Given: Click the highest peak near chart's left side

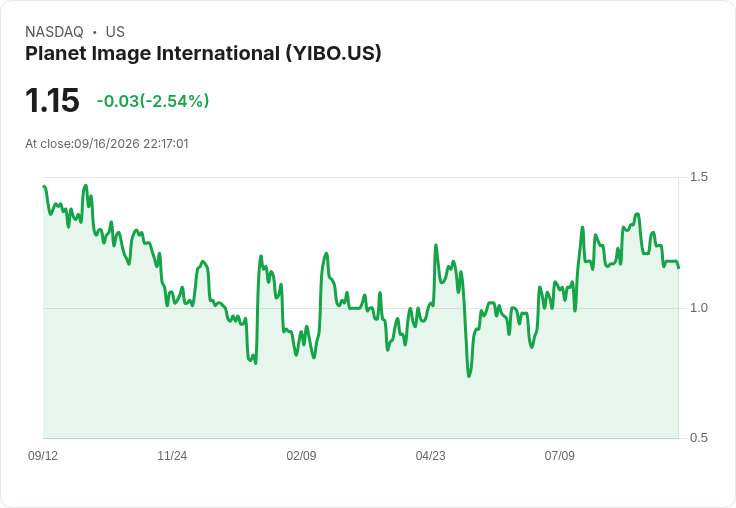Looking at the screenshot, I should 85,185.
